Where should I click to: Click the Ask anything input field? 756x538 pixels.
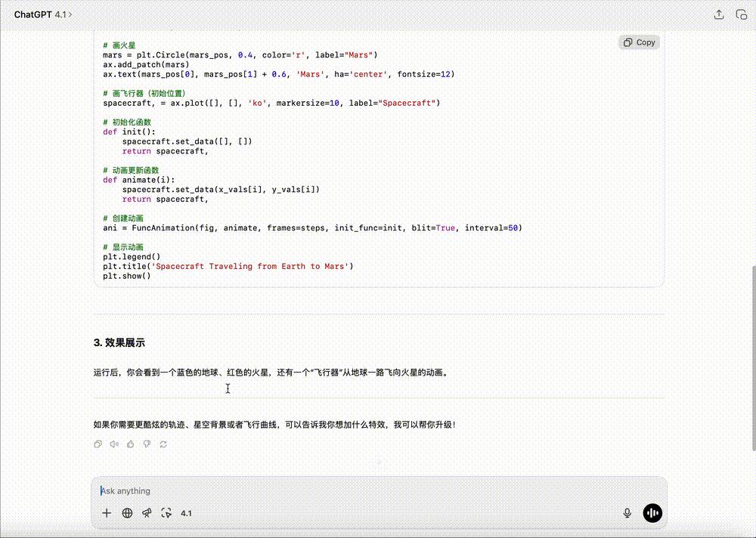click(x=302, y=491)
